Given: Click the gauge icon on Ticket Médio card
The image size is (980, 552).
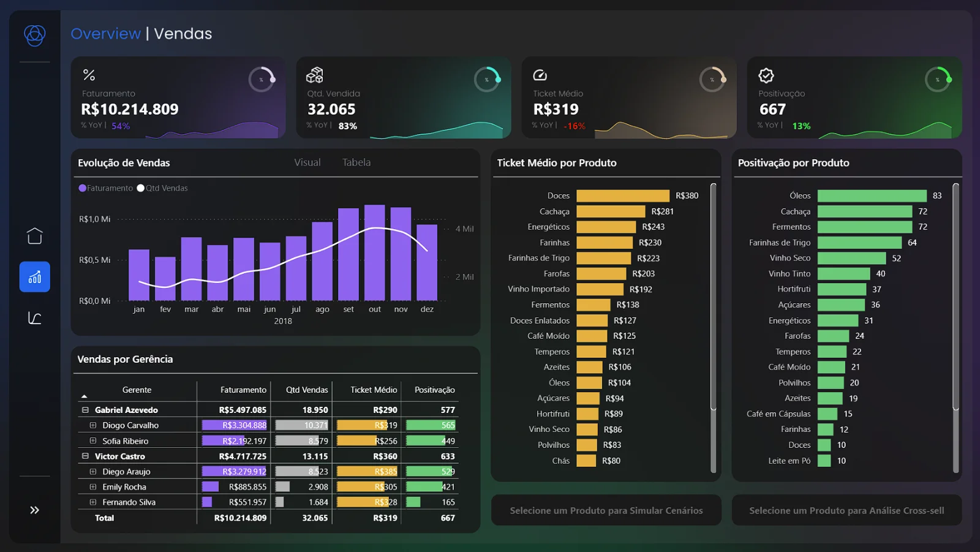Looking at the screenshot, I should point(540,75).
